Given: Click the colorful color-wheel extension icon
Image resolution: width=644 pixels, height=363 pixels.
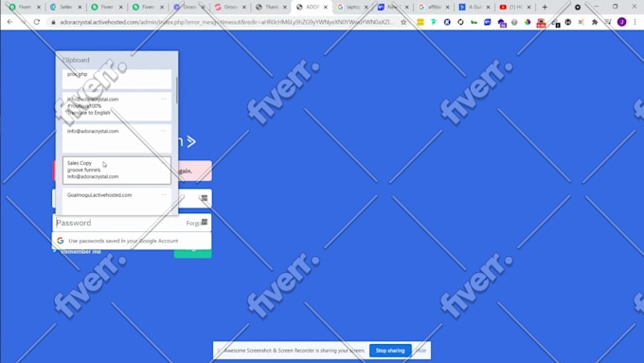Looking at the screenshot, I should pyautogui.click(x=528, y=22).
